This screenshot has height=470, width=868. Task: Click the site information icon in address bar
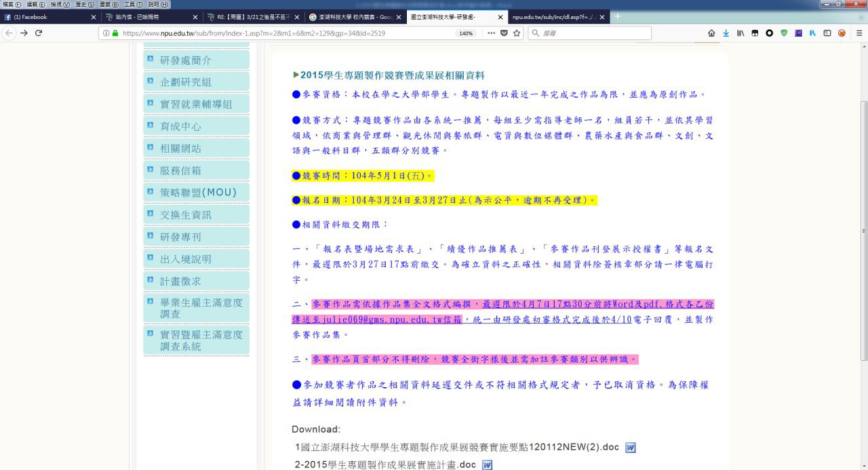click(106, 33)
